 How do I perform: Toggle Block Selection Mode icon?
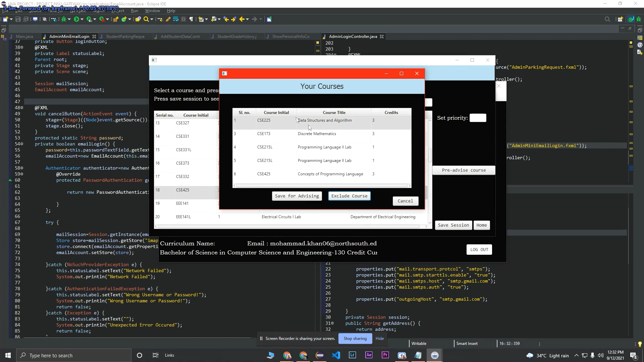[x=183, y=19]
